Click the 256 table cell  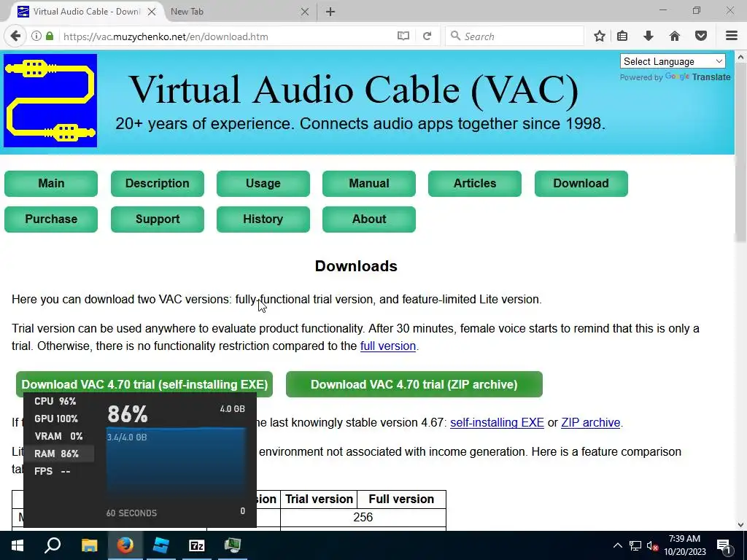[x=363, y=518]
